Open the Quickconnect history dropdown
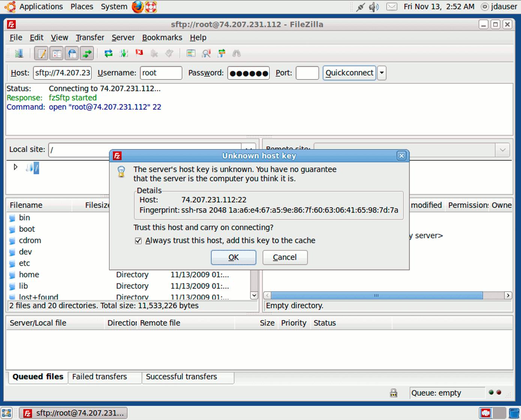 (382, 73)
